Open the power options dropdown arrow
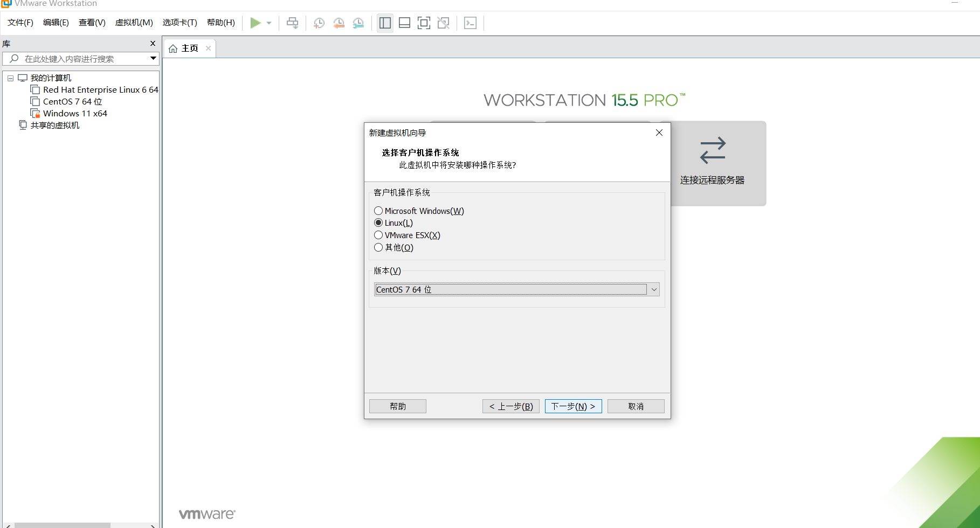Image resolution: width=980 pixels, height=528 pixels. (x=269, y=23)
